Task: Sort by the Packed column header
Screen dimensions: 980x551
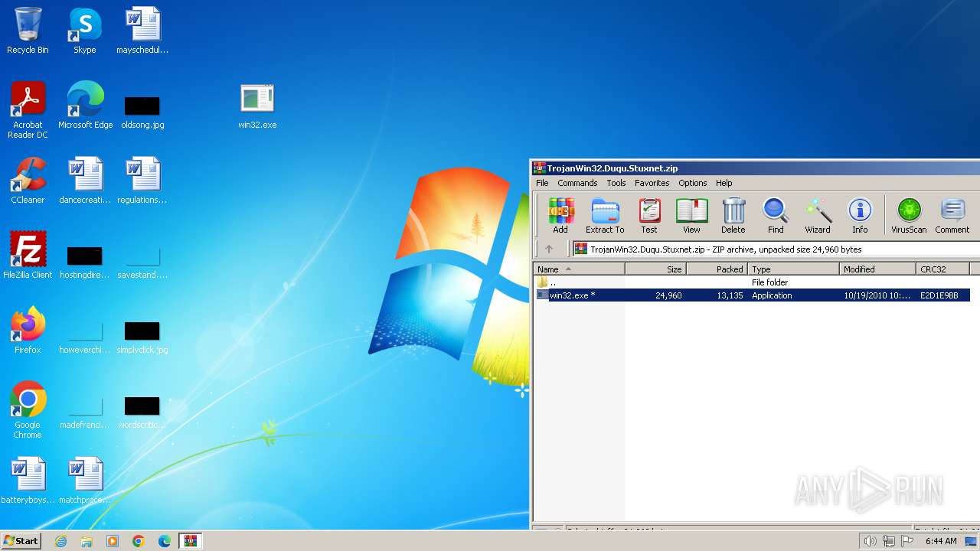Action: 717,269
